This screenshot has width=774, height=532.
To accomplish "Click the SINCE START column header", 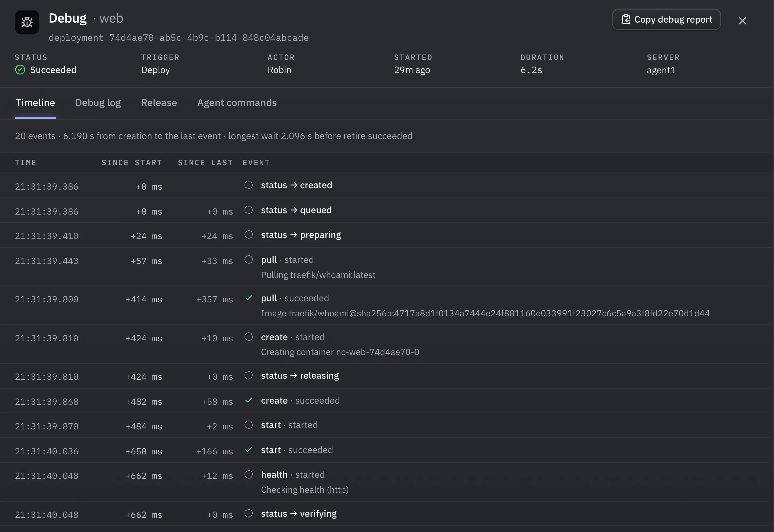I will tap(132, 163).
